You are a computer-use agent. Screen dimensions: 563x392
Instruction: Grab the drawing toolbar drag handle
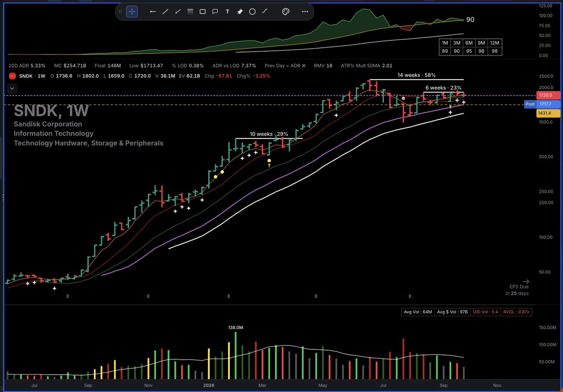(121, 12)
